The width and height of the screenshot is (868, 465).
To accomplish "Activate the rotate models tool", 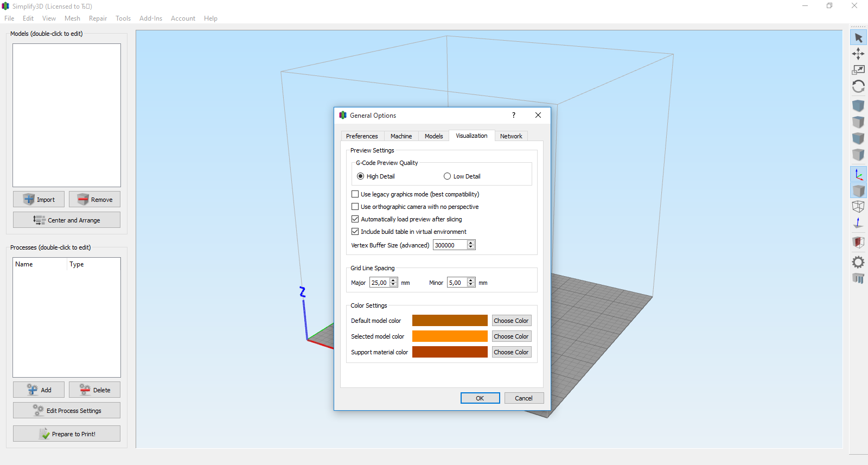I will pyautogui.click(x=858, y=86).
